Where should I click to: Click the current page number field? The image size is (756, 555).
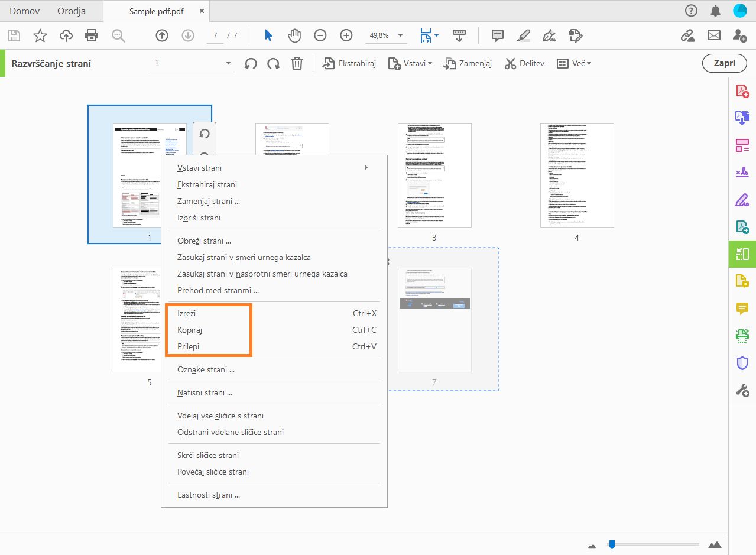pos(215,35)
